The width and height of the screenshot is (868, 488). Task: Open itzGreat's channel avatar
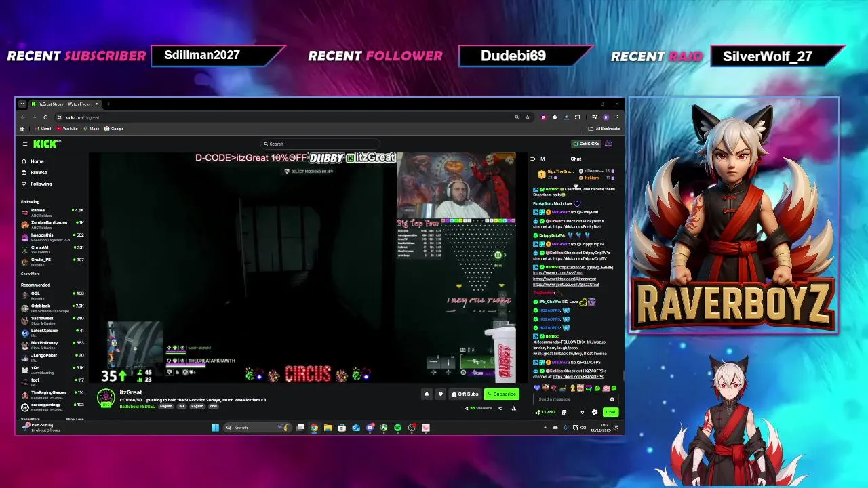tap(106, 399)
